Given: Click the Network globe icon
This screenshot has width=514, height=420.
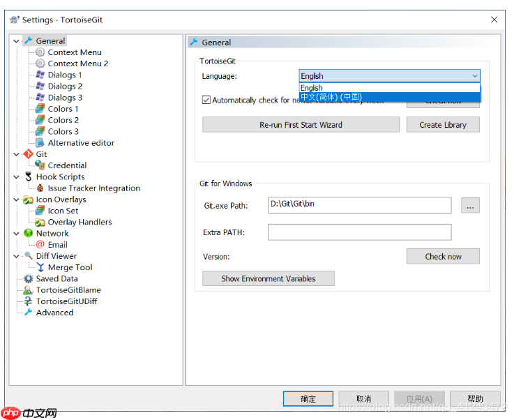Looking at the screenshot, I should pos(29,233).
